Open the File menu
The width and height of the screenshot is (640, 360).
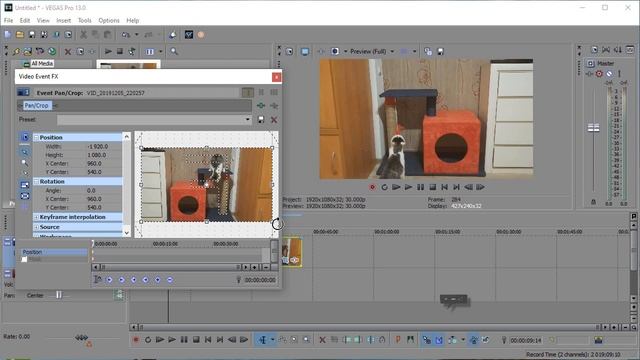tap(8, 20)
